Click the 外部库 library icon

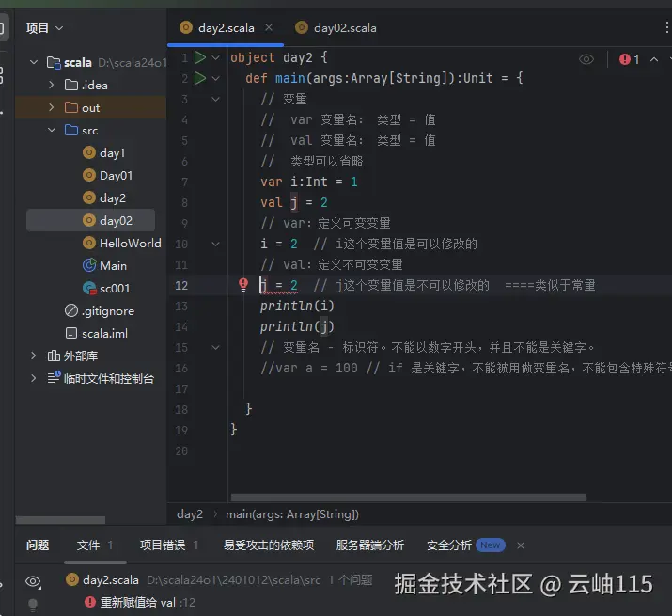54,355
